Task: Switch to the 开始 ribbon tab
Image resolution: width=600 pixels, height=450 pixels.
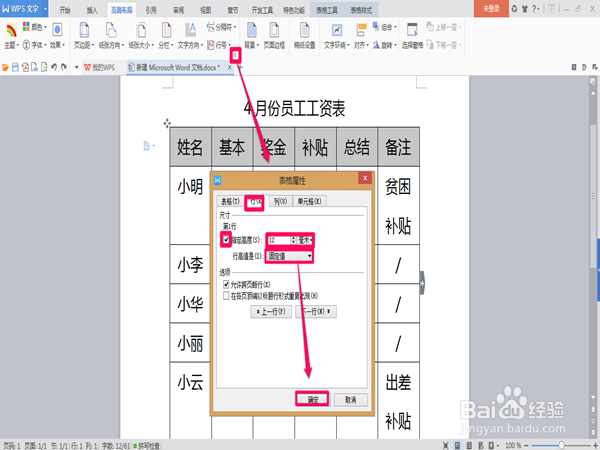Action: [65, 10]
